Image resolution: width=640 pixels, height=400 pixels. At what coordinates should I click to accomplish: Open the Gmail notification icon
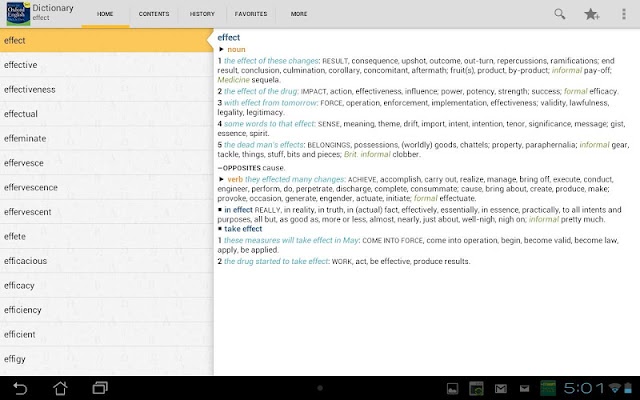click(501, 389)
